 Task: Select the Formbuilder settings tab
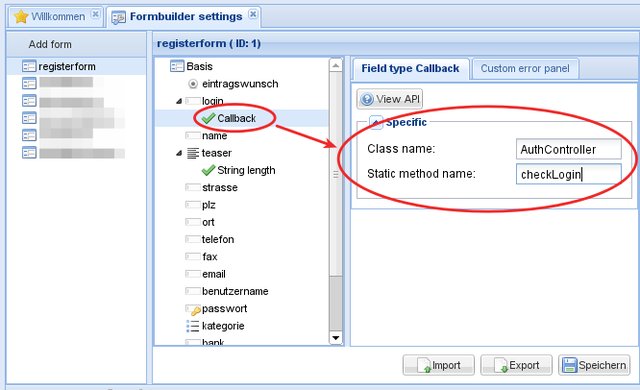[x=185, y=17]
